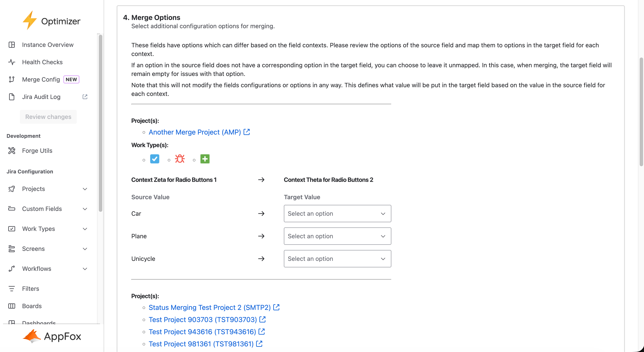Expand the Projects sidebar section
The height and width of the screenshot is (352, 644).
pos(85,189)
